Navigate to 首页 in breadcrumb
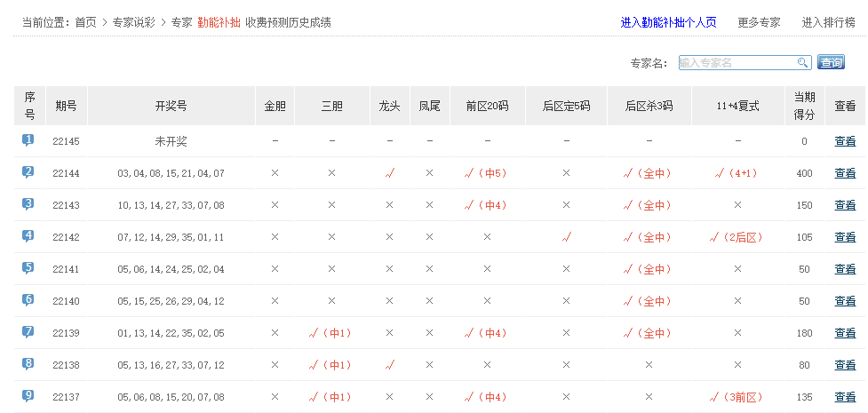This screenshot has width=868, height=413. tap(86, 22)
